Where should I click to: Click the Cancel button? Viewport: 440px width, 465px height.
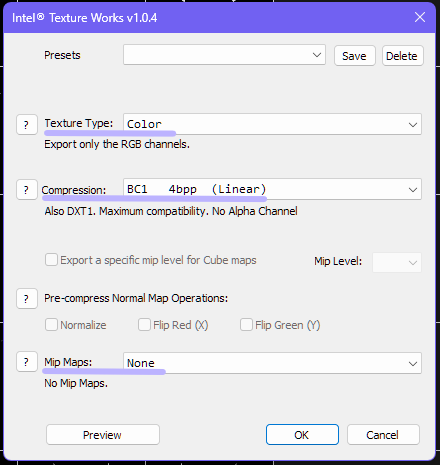click(x=383, y=435)
